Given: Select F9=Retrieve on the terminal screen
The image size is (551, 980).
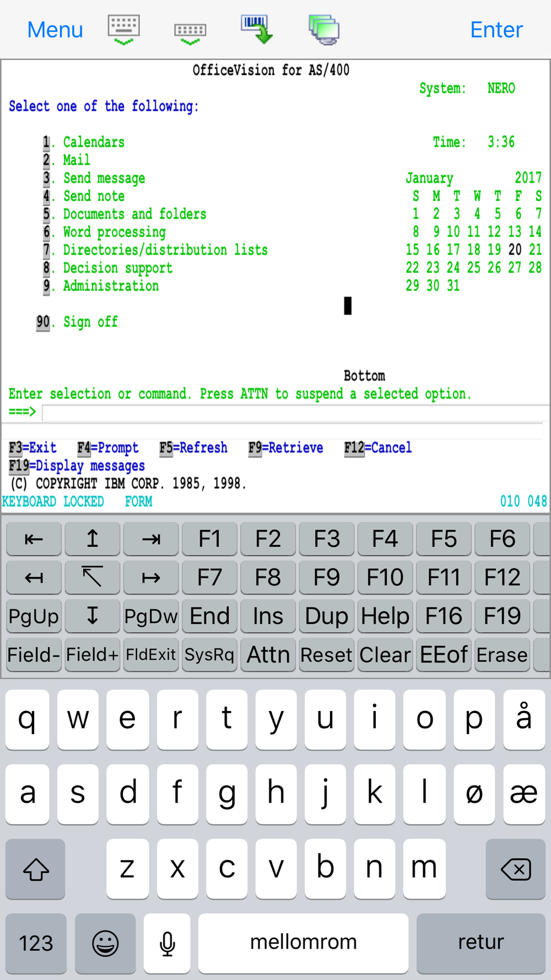Looking at the screenshot, I should pyautogui.click(x=285, y=448).
